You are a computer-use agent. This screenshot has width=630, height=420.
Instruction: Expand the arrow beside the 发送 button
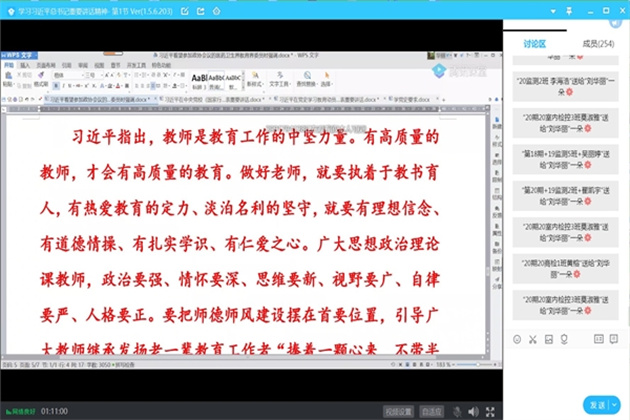tap(615, 405)
